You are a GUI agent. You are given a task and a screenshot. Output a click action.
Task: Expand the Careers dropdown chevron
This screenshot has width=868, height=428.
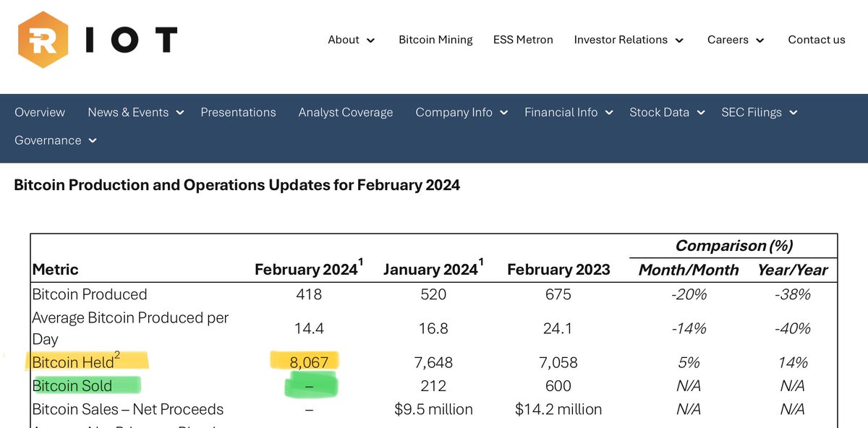pos(760,40)
